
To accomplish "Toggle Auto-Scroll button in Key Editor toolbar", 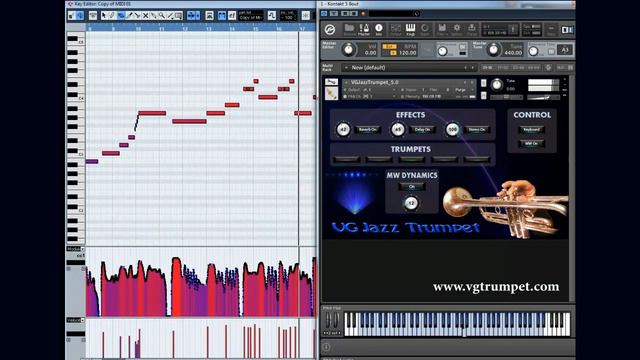I will click(190, 16).
